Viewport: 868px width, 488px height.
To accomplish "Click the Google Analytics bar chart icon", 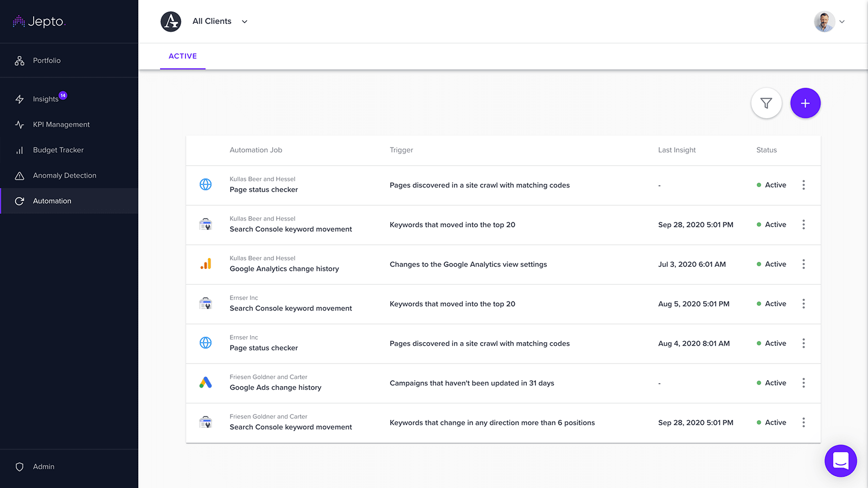I will pos(206,264).
